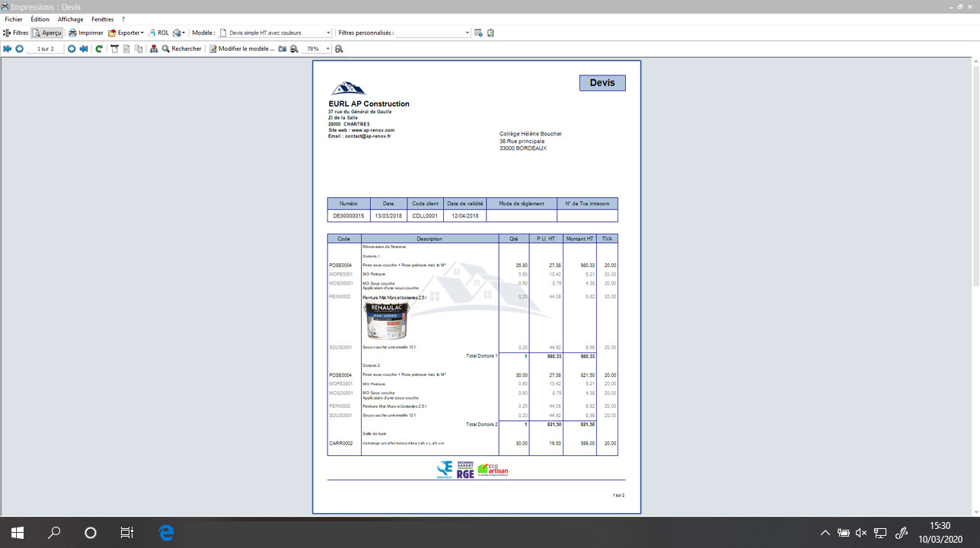Click the page number field '1 sur 2'
This screenshot has width=980, height=548.
tap(46, 49)
